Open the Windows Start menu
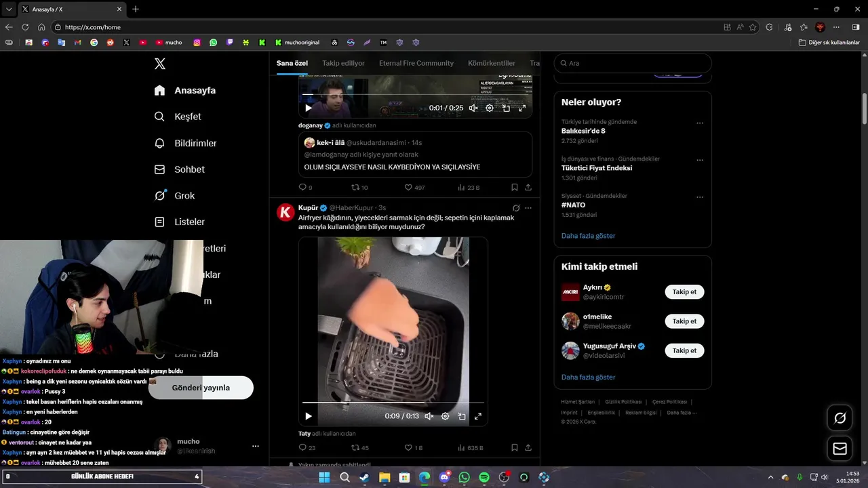The width and height of the screenshot is (868, 488). click(x=324, y=477)
